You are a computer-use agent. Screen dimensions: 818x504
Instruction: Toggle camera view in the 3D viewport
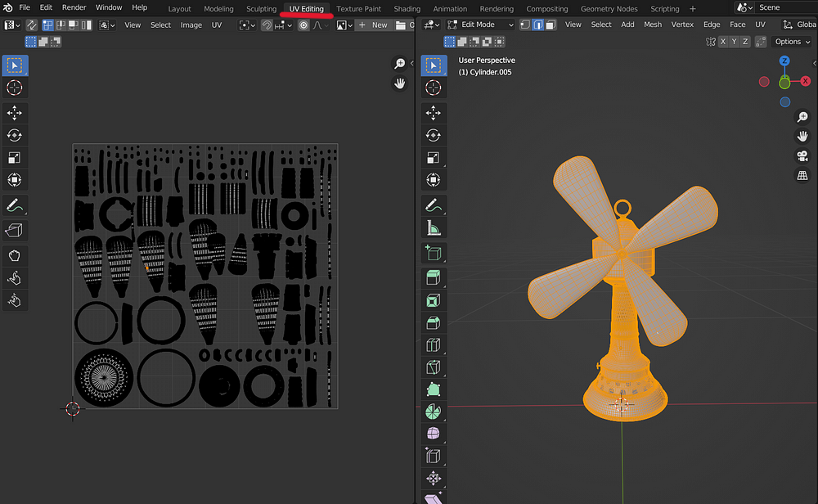(802, 155)
